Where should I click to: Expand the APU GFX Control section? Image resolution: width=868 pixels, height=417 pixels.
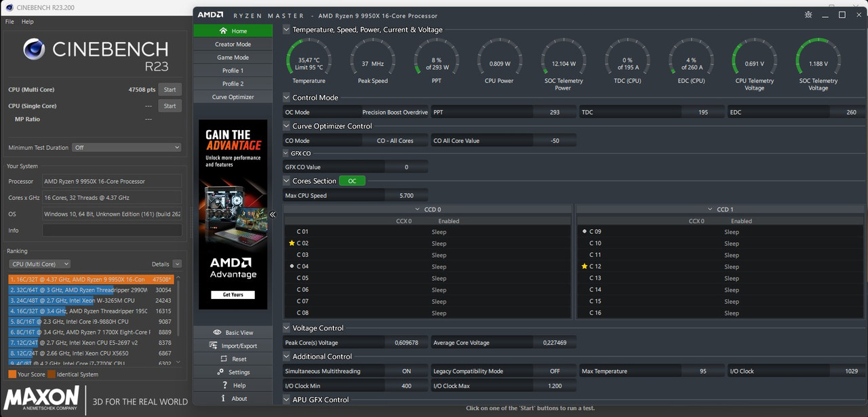pyautogui.click(x=287, y=399)
